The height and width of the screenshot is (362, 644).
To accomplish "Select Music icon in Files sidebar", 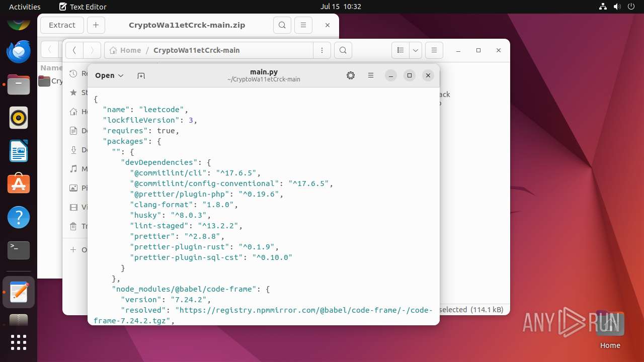I will (73, 169).
